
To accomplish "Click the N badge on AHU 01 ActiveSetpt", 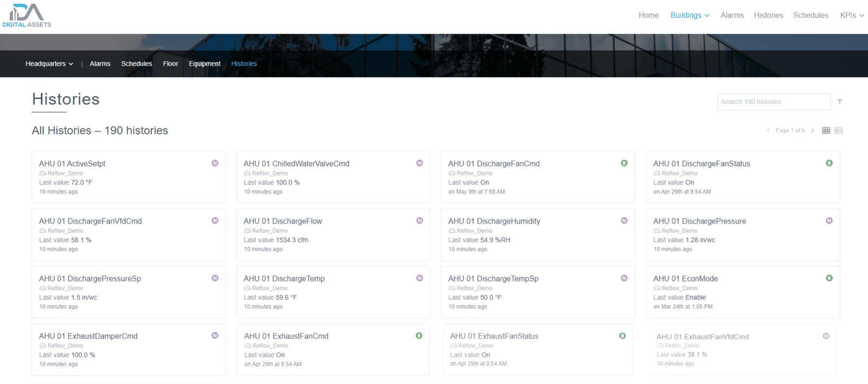I will [x=215, y=163].
